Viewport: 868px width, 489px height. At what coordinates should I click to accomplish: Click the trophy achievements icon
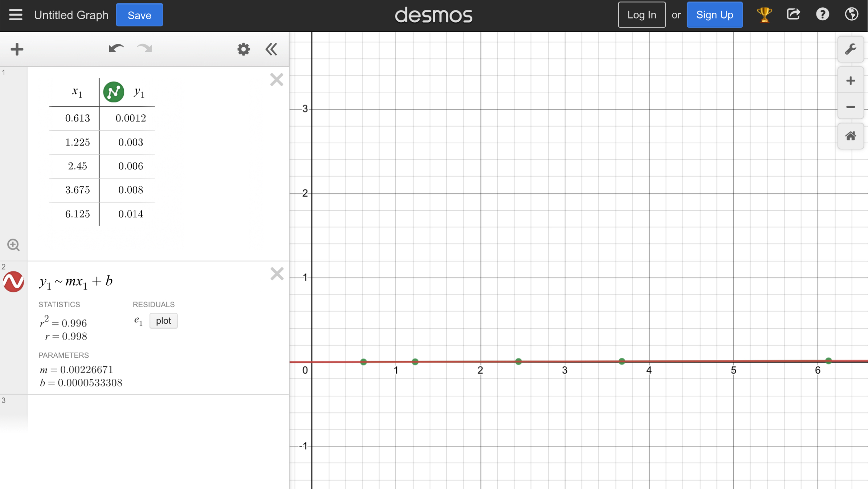[x=764, y=15]
